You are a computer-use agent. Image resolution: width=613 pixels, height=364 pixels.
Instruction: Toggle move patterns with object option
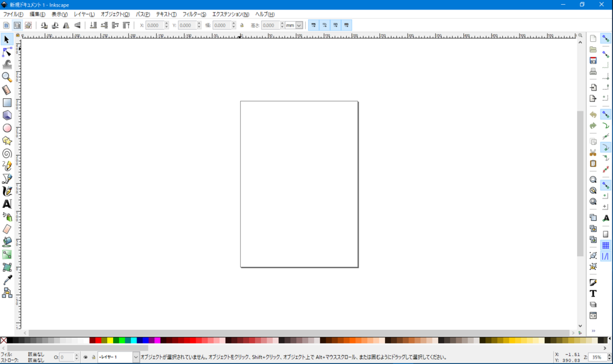coord(347,25)
